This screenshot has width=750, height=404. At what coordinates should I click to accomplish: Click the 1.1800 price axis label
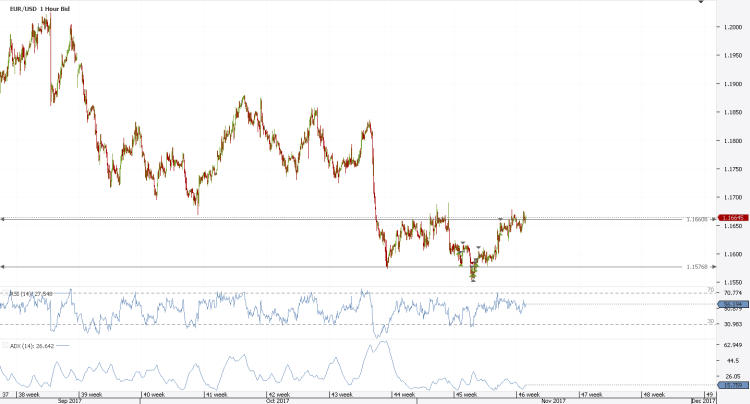pyautogui.click(x=732, y=141)
